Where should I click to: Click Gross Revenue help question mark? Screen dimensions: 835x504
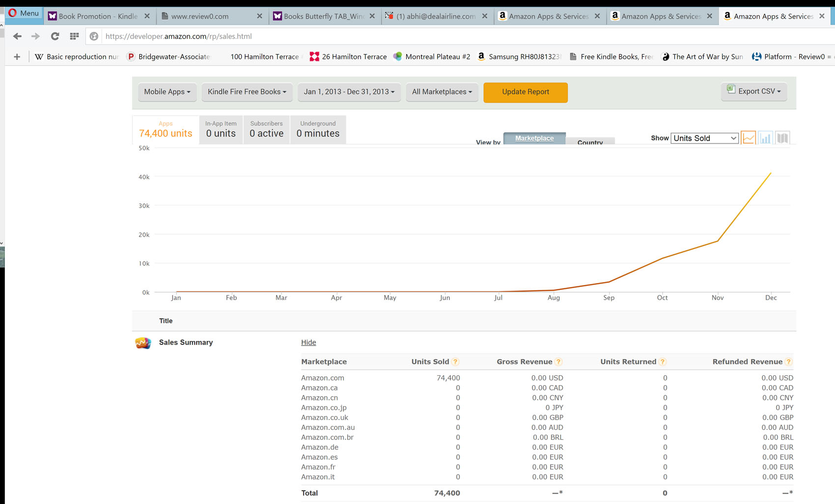(558, 362)
